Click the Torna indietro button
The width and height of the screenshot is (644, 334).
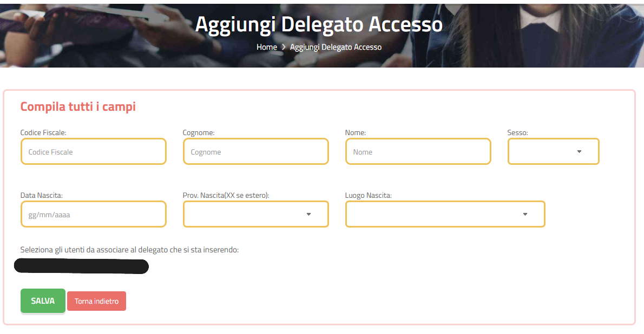coord(96,301)
